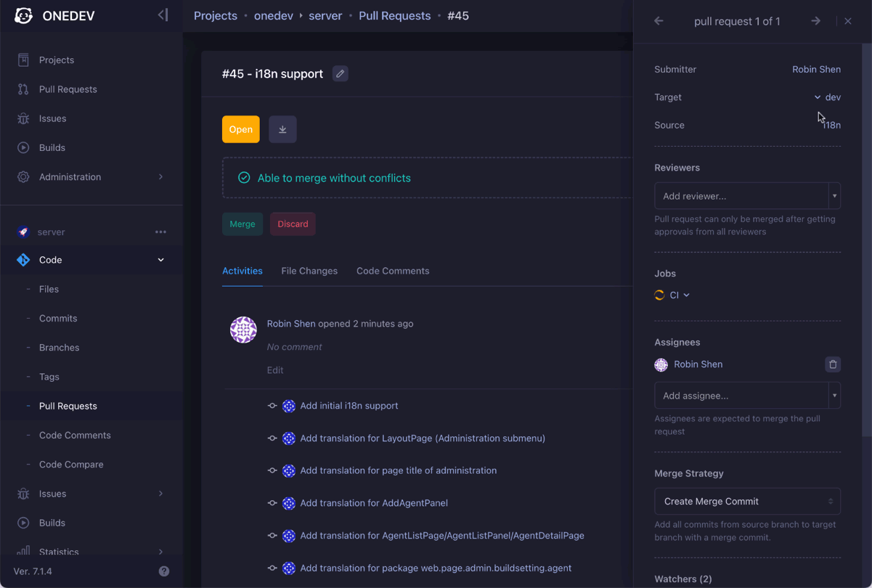The height and width of the screenshot is (588, 872).
Task: Open the Merge Strategy dropdown
Action: [x=747, y=502]
